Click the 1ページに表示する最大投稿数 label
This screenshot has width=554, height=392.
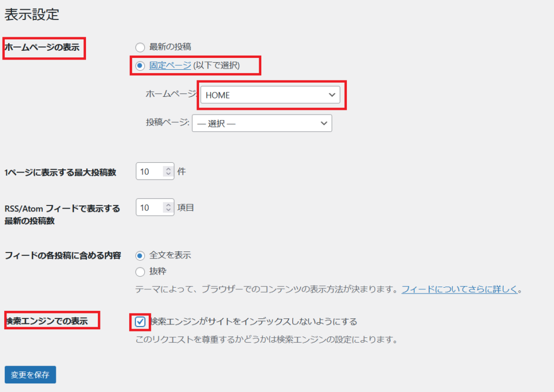coord(60,172)
